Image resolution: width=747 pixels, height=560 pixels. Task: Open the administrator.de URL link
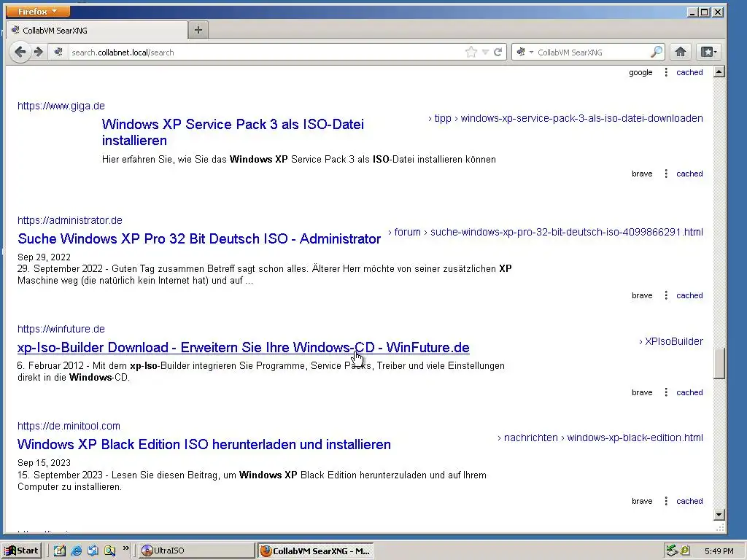coord(70,220)
